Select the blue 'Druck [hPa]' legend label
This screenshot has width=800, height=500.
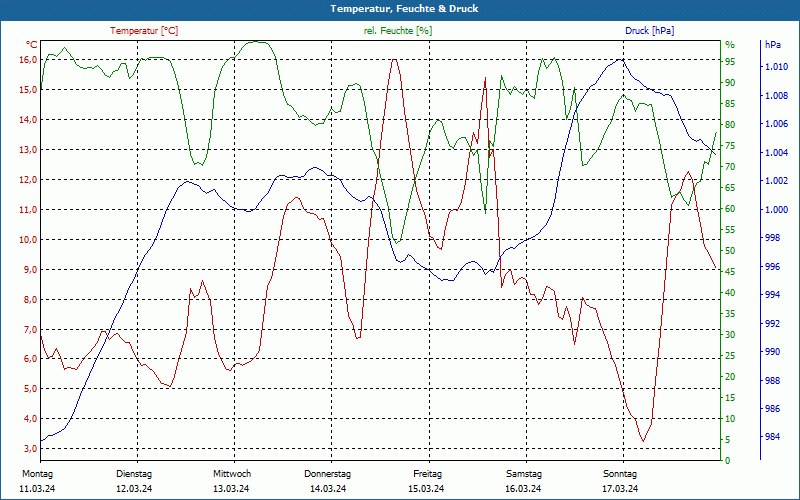tap(649, 31)
